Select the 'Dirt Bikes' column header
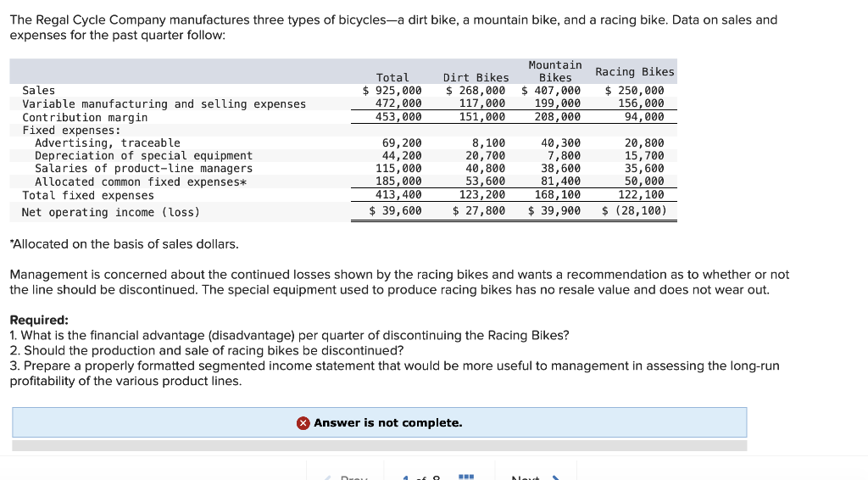Screen dimensions: 868x480 coord(476,78)
